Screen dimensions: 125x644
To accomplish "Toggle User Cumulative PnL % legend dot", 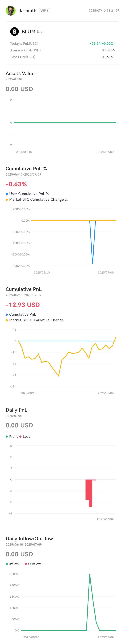I will tap(7, 194).
